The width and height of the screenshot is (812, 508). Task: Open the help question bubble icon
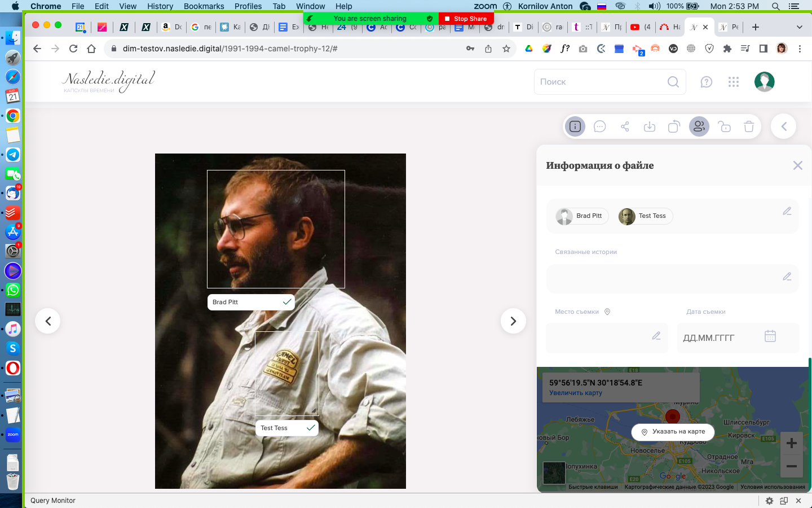point(706,82)
